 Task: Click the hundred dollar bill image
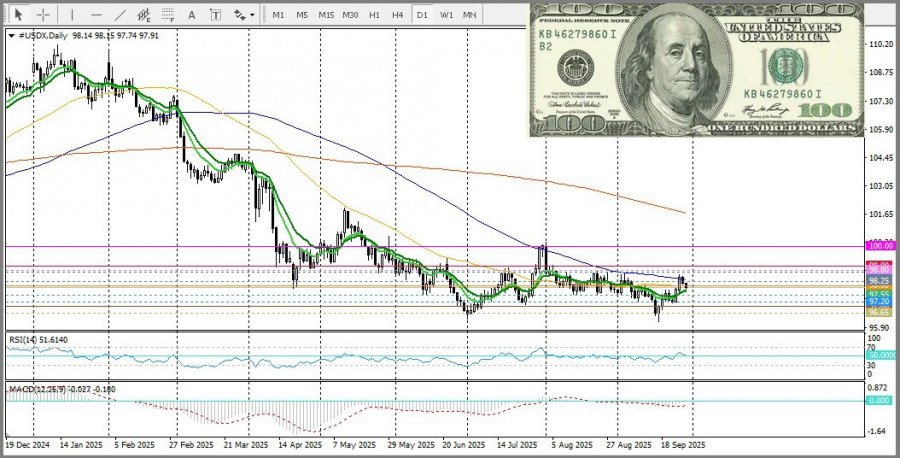pos(695,69)
